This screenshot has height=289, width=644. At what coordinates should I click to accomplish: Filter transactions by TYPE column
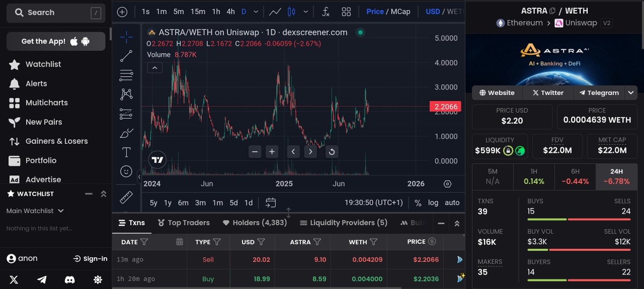[x=217, y=242]
